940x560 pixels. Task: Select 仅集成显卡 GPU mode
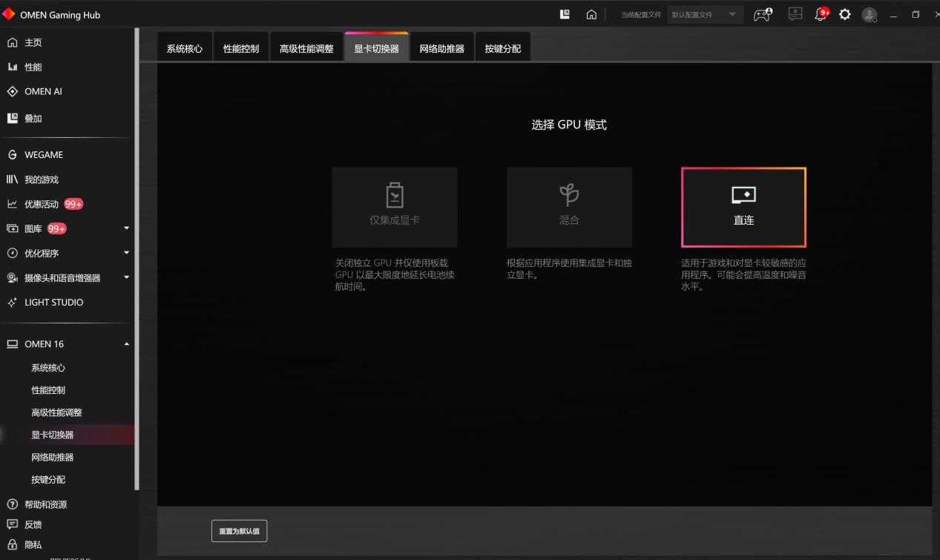click(x=395, y=207)
